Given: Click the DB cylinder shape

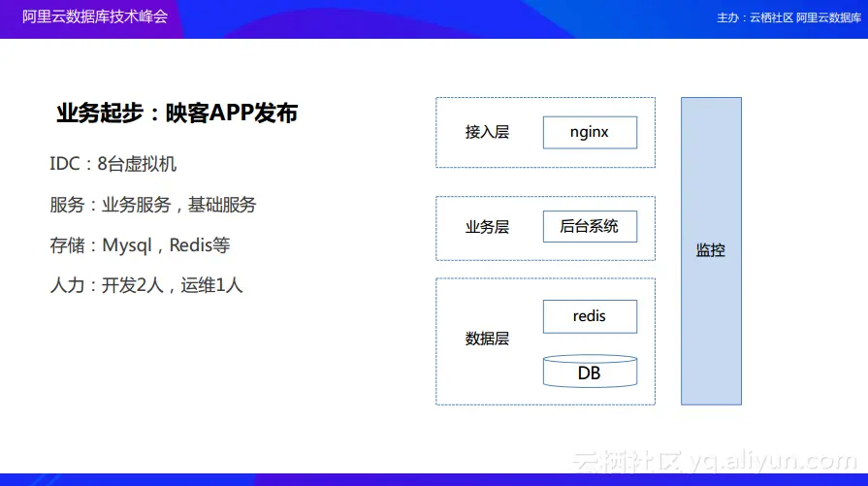Looking at the screenshot, I should (590, 372).
